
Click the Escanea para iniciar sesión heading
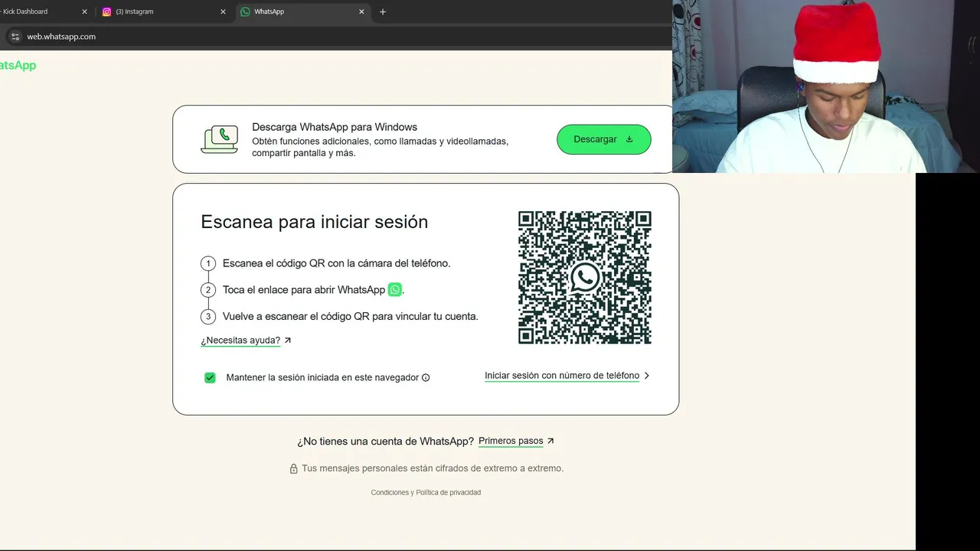coord(314,222)
